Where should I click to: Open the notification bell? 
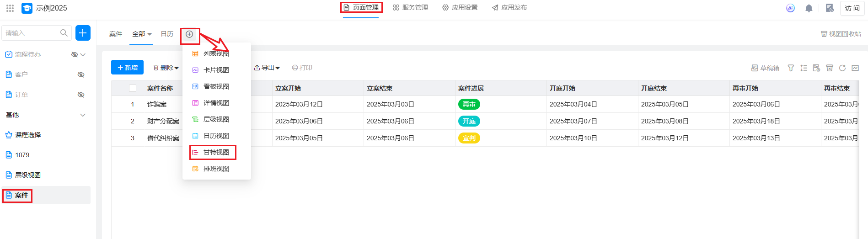[809, 8]
